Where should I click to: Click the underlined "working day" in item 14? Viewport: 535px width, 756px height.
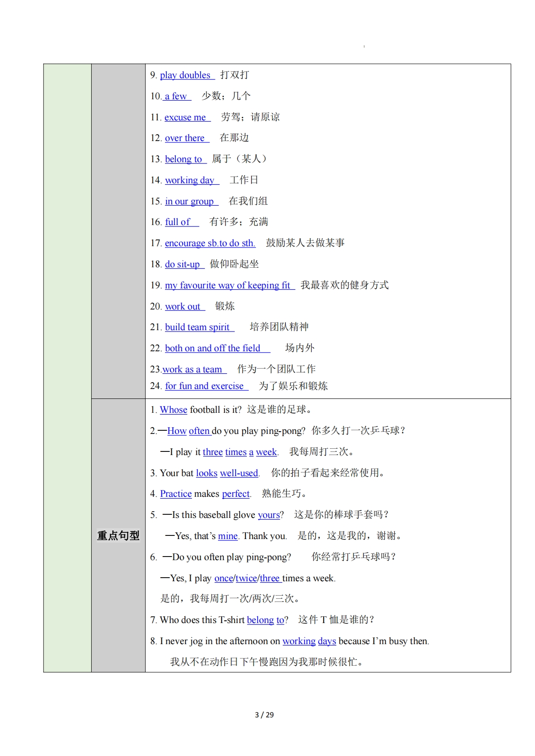click(189, 180)
